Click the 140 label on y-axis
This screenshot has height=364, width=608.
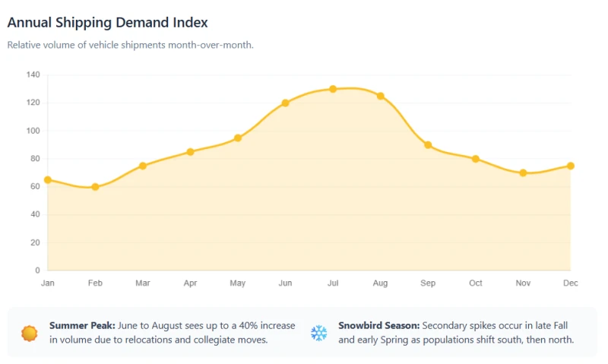tap(33, 74)
